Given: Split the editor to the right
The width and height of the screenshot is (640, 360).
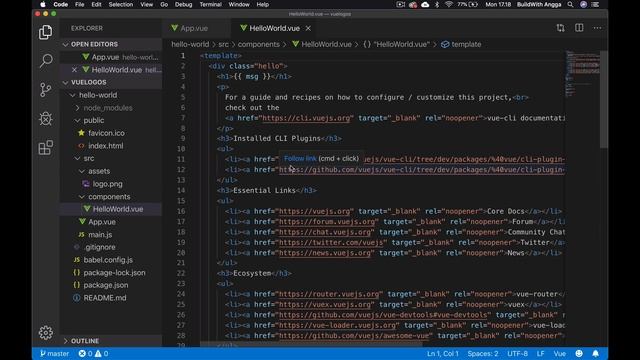Looking at the screenshot, I should [579, 28].
